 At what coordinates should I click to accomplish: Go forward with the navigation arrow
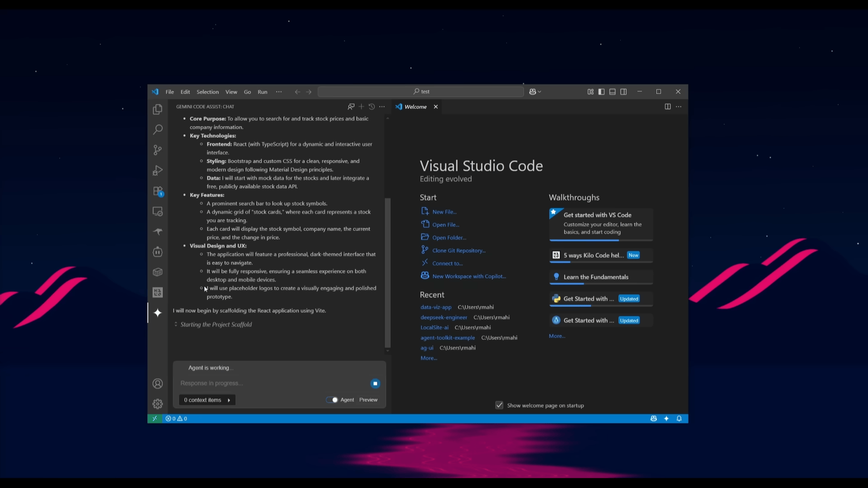click(x=309, y=92)
